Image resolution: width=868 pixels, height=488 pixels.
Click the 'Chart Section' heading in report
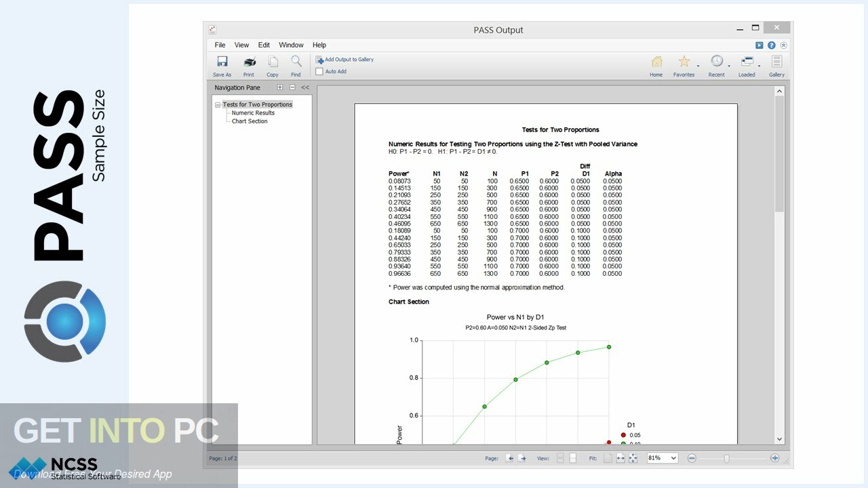[x=408, y=302]
